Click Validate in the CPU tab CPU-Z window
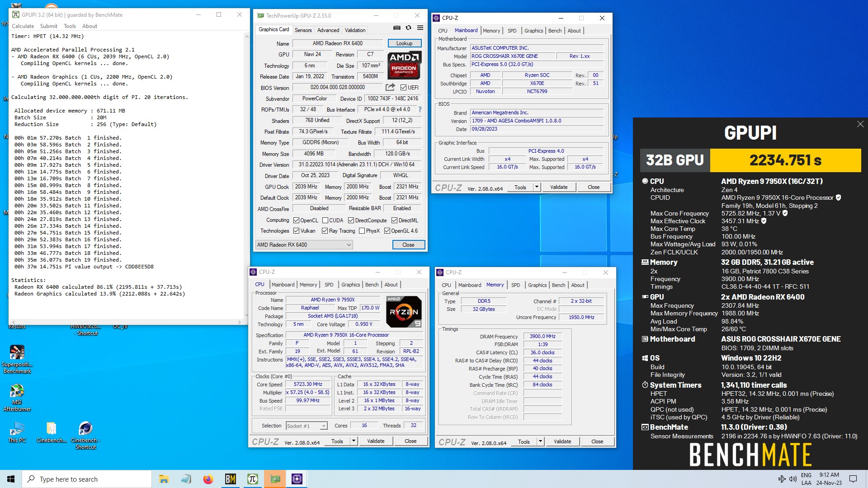The width and height of the screenshot is (868, 488). click(x=376, y=441)
